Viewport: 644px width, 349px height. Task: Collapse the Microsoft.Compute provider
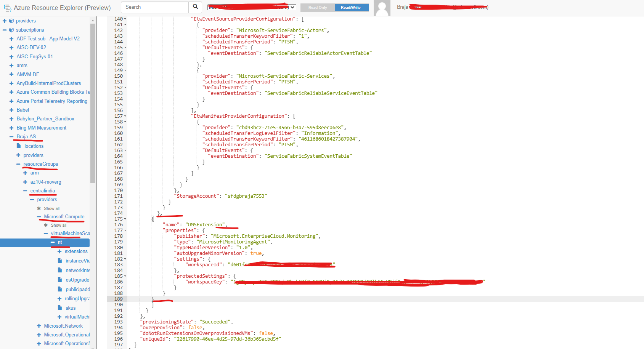click(39, 217)
